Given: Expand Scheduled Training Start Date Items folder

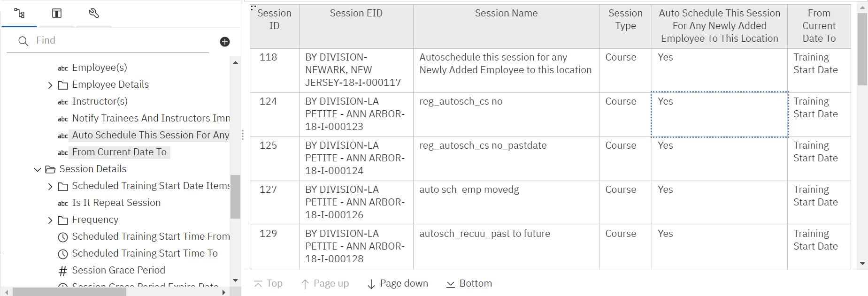Looking at the screenshot, I should tap(50, 186).
